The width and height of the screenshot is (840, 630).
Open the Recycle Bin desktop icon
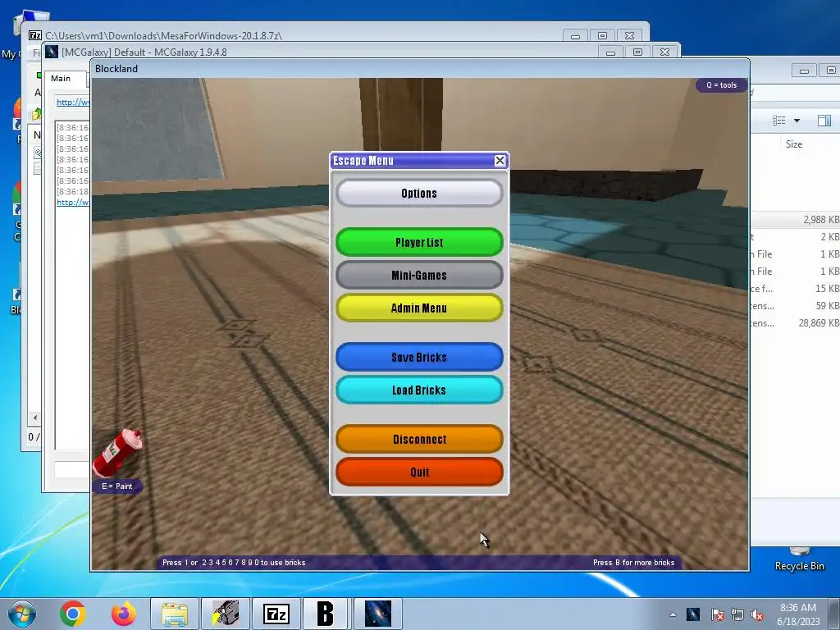pos(799,559)
